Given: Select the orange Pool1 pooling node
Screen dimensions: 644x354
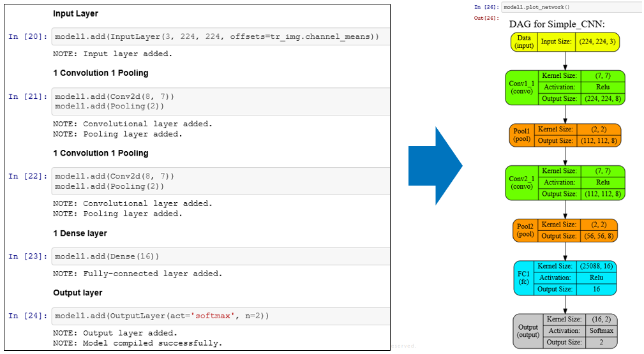Looking at the screenshot, I should 565,135.
